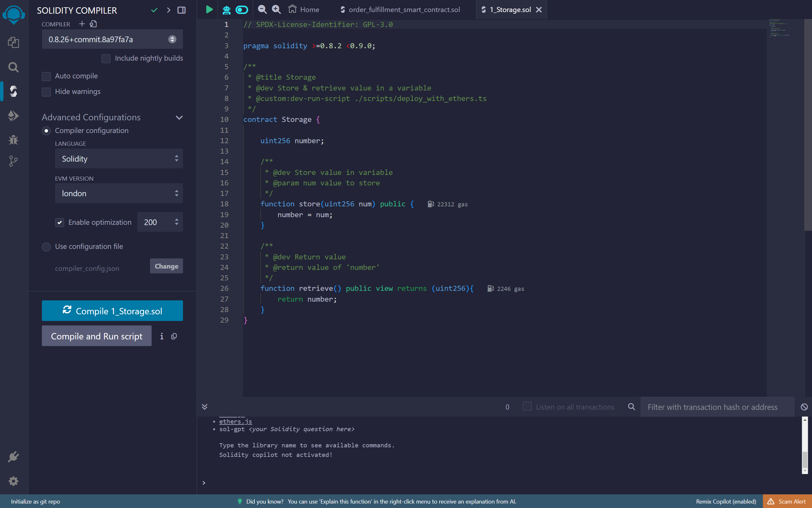Image resolution: width=812 pixels, height=508 pixels.
Task: Click the pending transactions count 0
Action: pyautogui.click(x=507, y=407)
